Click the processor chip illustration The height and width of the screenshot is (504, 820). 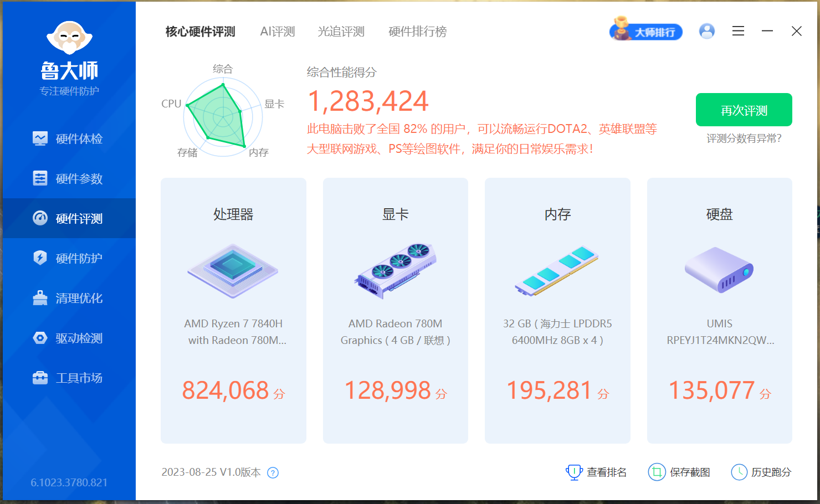(233, 271)
